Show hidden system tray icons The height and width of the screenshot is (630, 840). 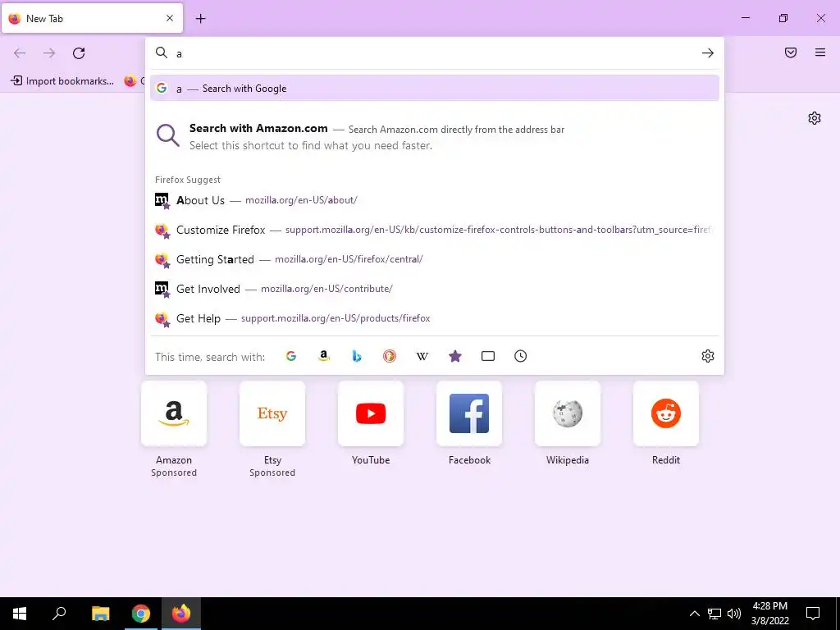coord(694,614)
